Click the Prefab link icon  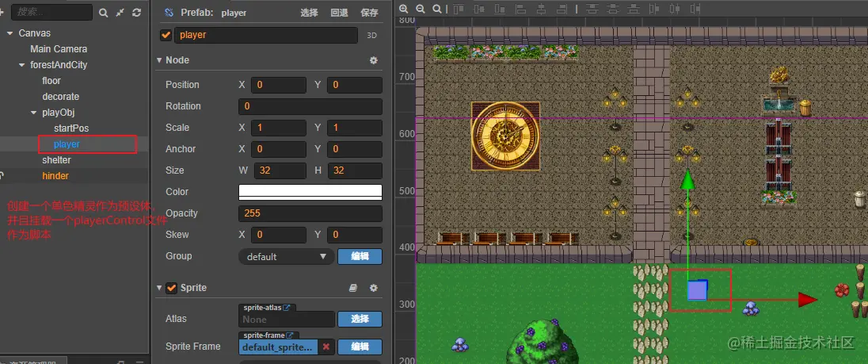[169, 12]
